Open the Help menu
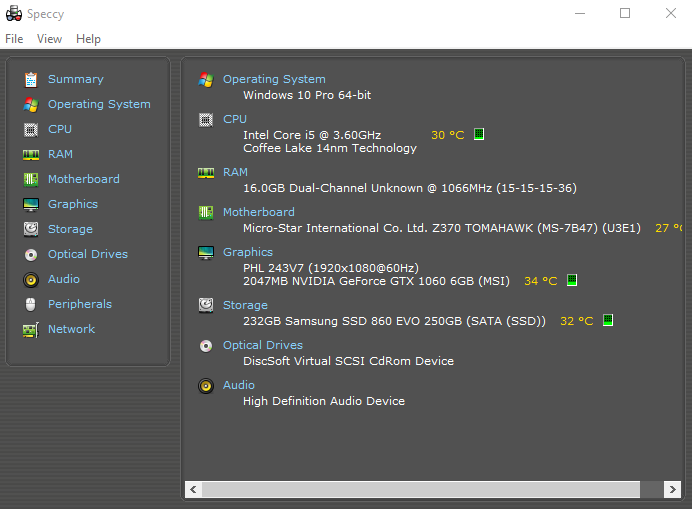This screenshot has height=509, width=692. tap(88, 39)
